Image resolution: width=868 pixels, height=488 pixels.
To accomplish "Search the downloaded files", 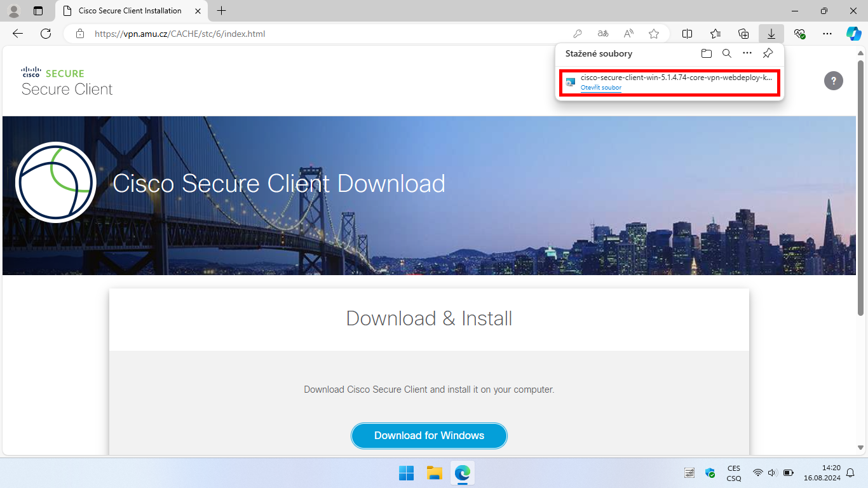I will click(727, 53).
